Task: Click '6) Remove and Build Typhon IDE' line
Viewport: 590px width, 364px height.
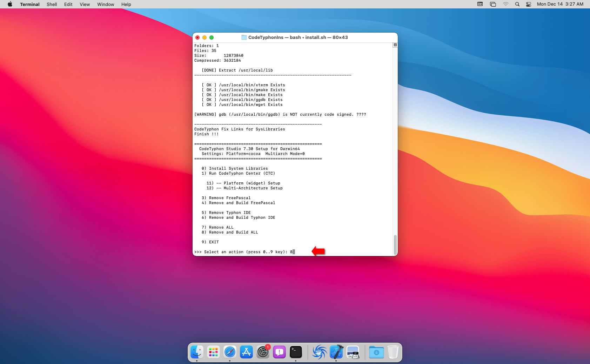Action: (239, 217)
